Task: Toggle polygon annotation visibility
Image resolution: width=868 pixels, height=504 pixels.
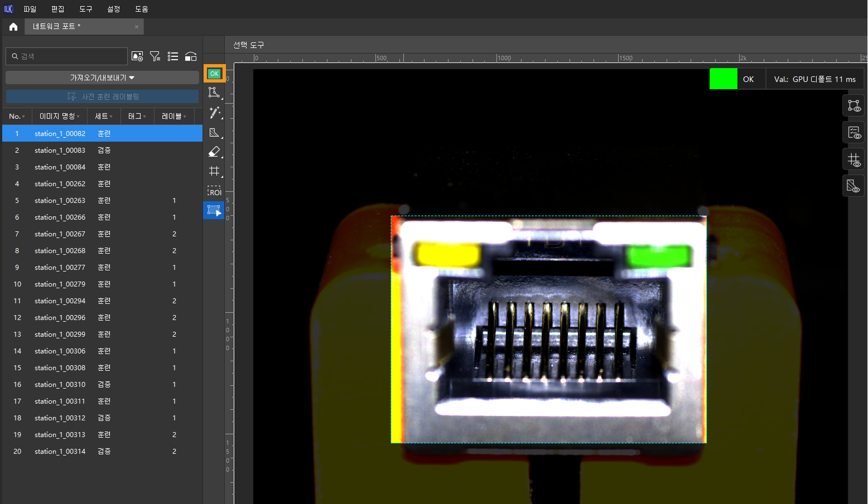Action: (x=853, y=105)
